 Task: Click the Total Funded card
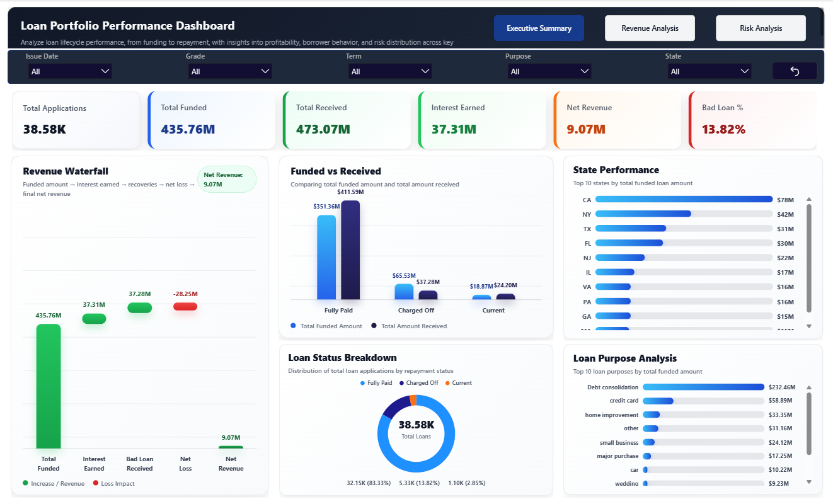coord(212,120)
